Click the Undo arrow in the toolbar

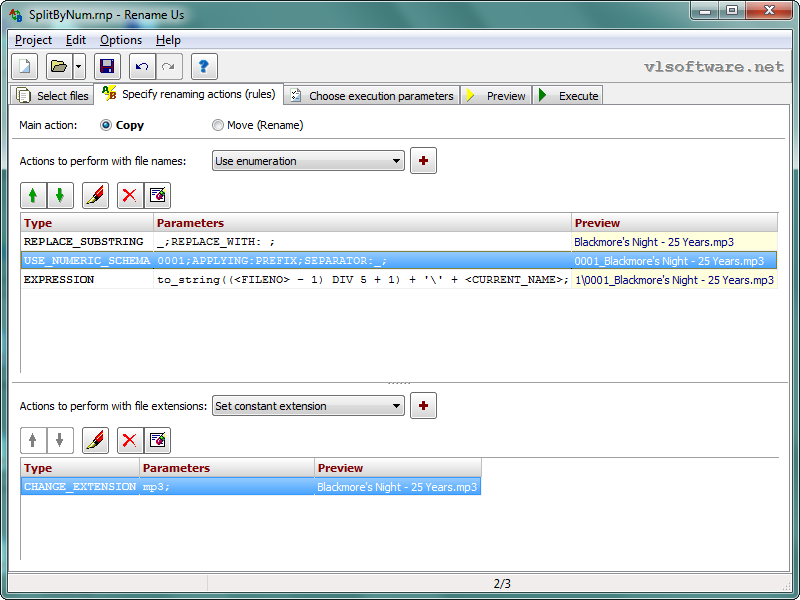coord(142,67)
